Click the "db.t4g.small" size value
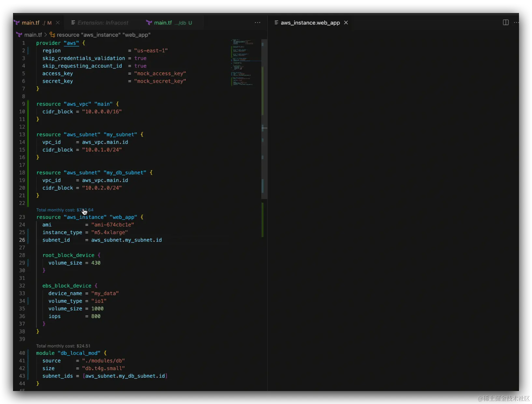532x404 pixels. tap(104, 369)
